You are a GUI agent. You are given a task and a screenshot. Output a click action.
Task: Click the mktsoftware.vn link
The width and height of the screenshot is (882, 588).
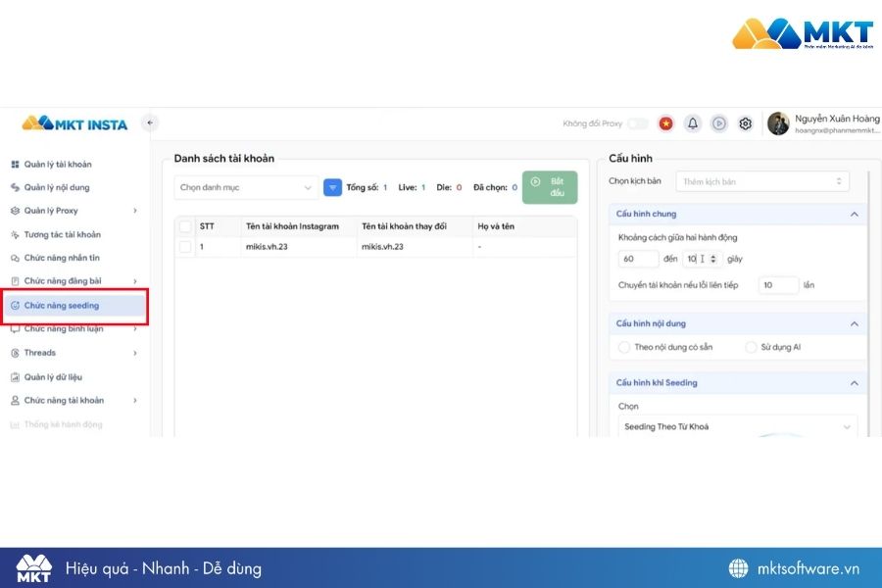[x=808, y=568]
